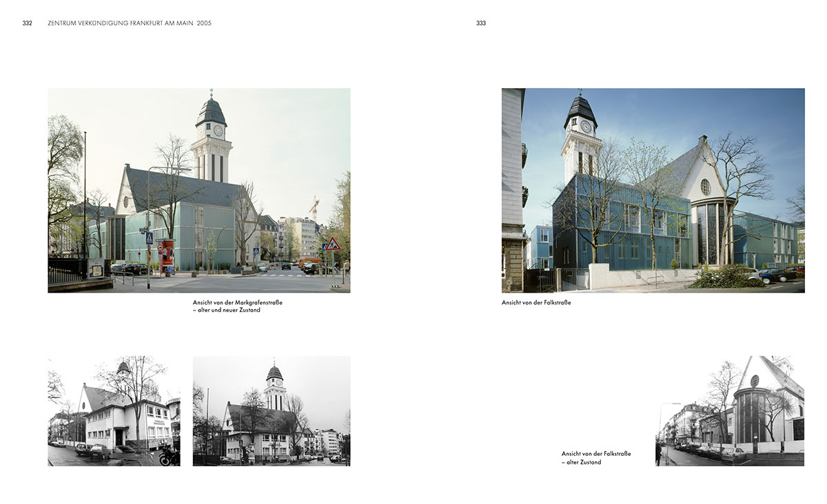This screenshot has width=827, height=504.
Task: Click the blue pedestrian crossing sign in left photo
Action: point(149,238)
